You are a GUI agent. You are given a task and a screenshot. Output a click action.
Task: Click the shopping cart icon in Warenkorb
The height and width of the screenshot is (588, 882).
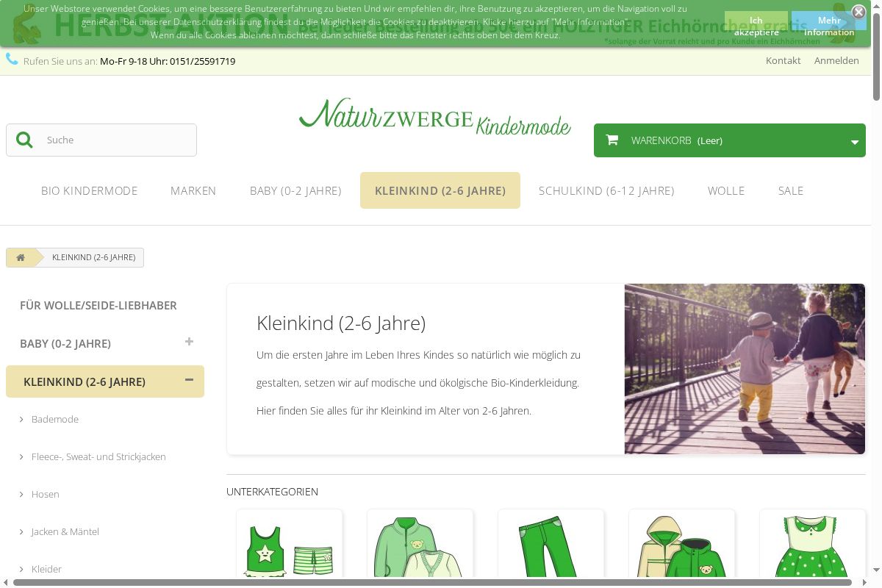612,140
